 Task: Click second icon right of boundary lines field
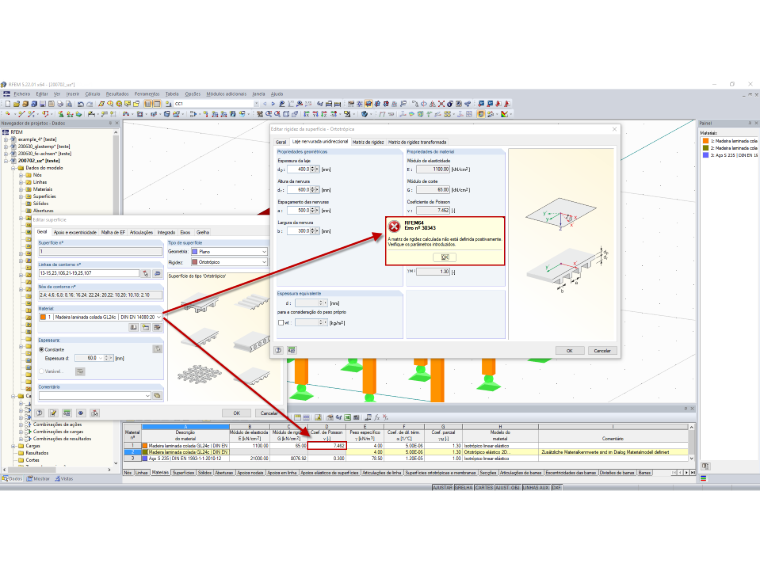[157, 273]
